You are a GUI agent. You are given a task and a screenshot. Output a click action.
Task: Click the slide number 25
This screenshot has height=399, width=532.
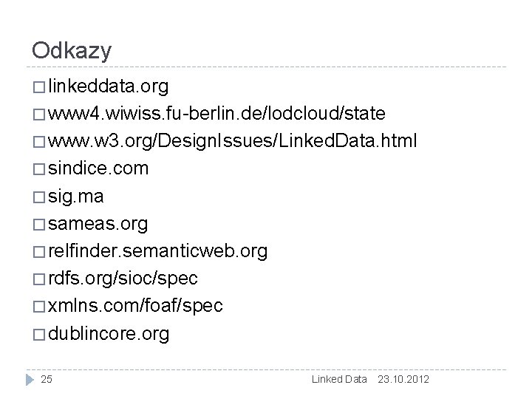tap(47, 380)
